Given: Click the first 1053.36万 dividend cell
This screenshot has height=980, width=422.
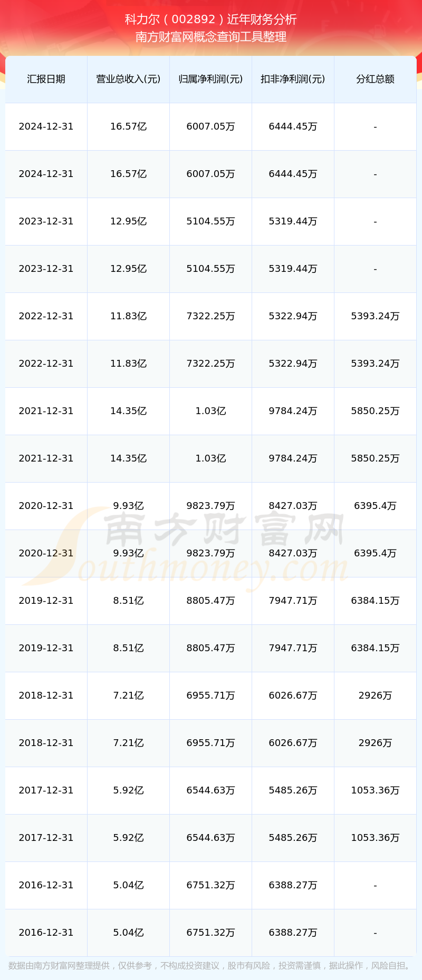Looking at the screenshot, I should 375,790.
